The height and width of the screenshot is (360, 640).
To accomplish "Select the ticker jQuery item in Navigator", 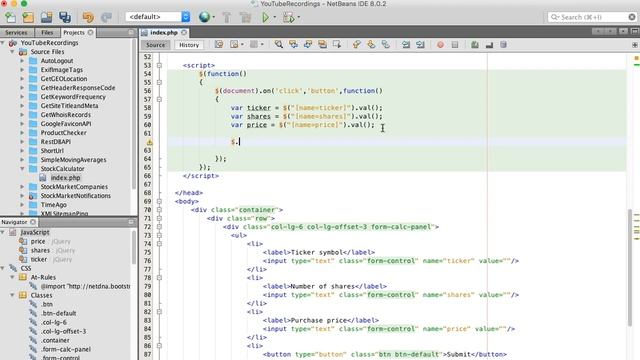I will [39, 259].
